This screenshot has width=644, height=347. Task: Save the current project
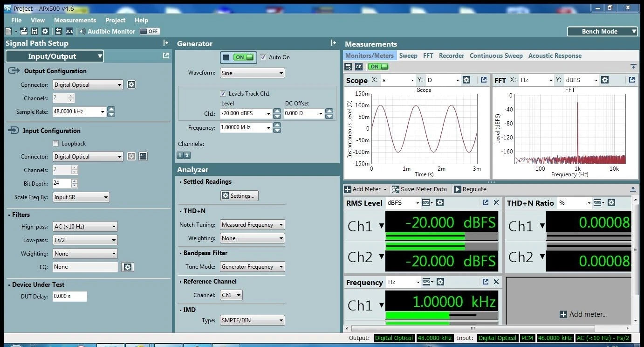[x=34, y=31]
